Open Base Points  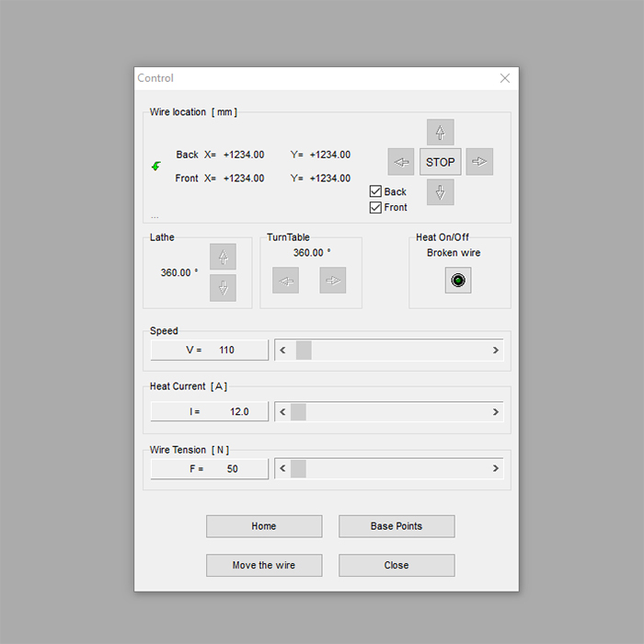397,526
